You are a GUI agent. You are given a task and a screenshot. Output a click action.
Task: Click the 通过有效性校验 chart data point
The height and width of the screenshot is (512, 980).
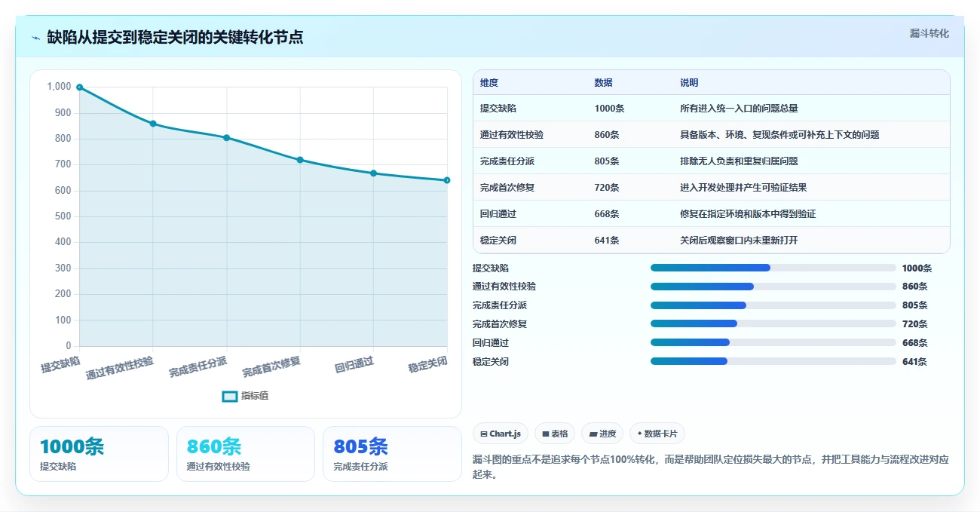pyautogui.click(x=153, y=124)
